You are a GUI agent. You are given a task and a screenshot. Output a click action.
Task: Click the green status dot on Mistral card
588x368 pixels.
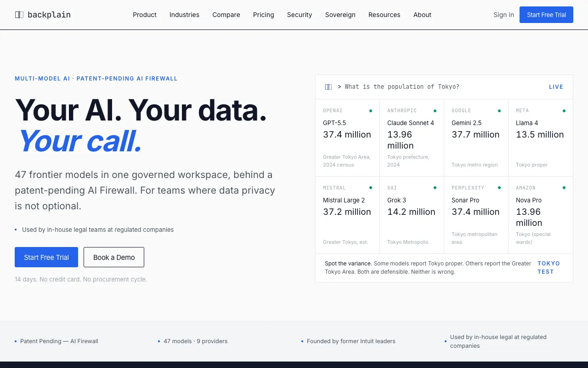click(371, 188)
